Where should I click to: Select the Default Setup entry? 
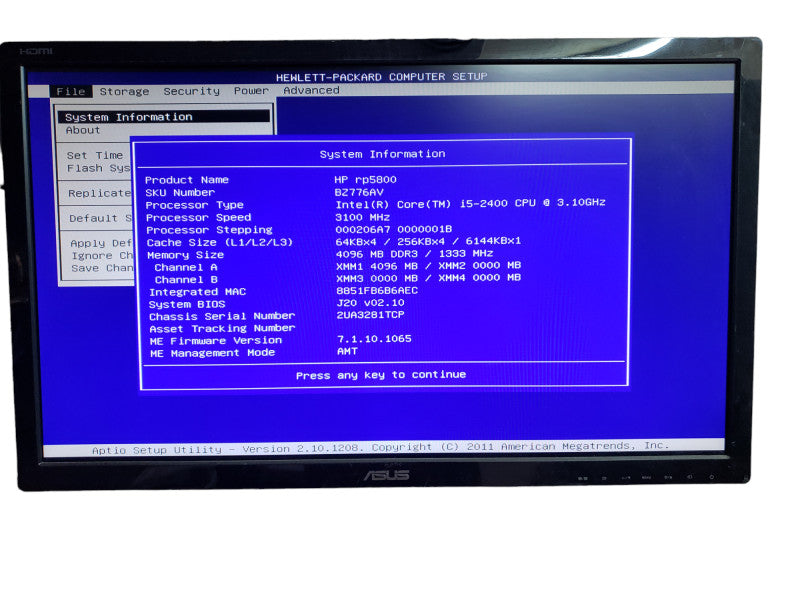(x=100, y=218)
